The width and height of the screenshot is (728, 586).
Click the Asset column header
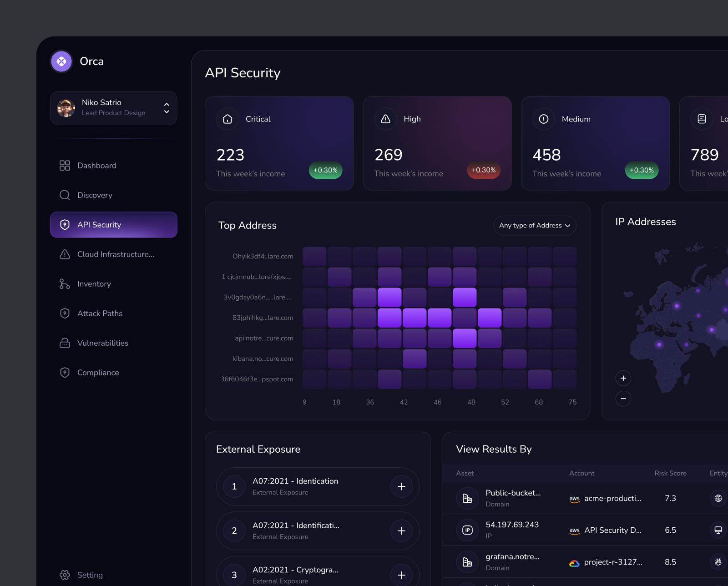465,474
